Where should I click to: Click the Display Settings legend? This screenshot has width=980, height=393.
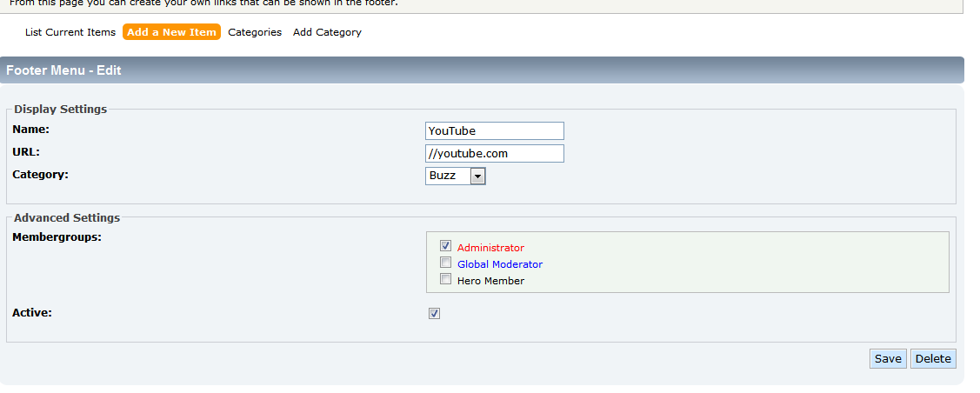click(61, 110)
